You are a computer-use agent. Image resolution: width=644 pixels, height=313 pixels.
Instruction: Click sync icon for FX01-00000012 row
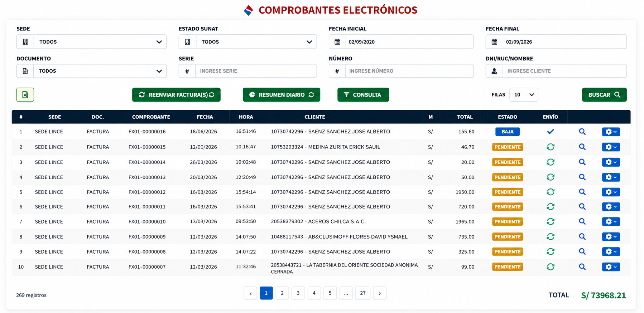[551, 192]
